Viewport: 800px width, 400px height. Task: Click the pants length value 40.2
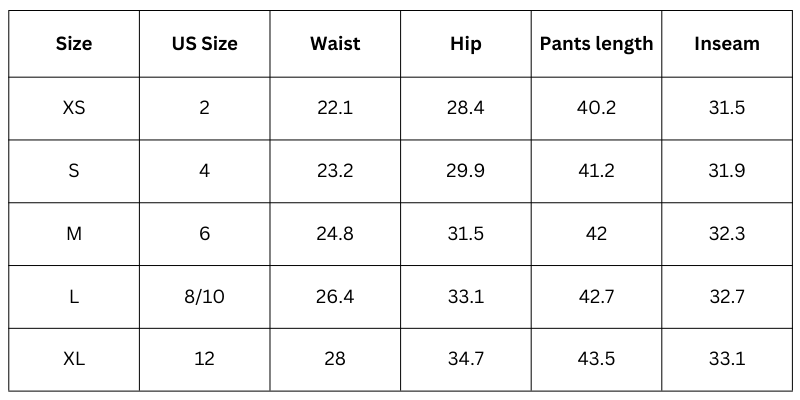tap(596, 108)
